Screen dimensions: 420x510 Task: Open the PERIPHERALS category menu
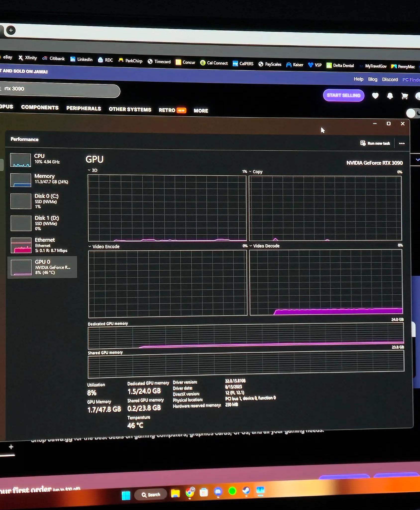[84, 108]
